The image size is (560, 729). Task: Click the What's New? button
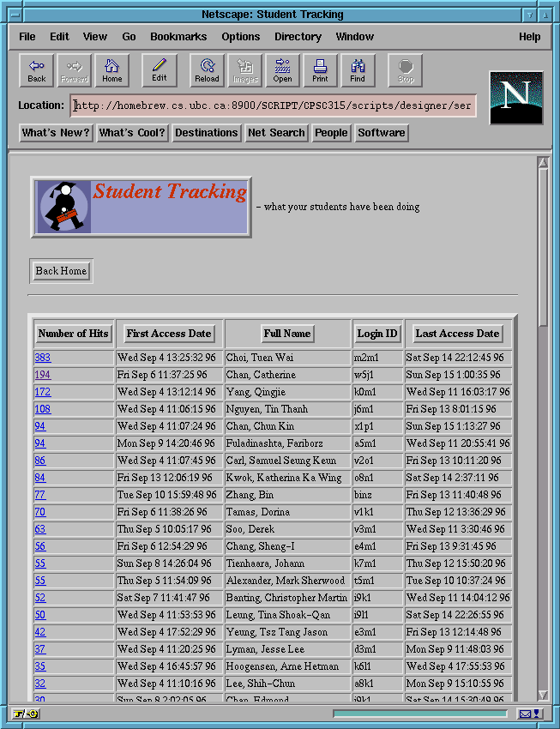pyautogui.click(x=56, y=133)
